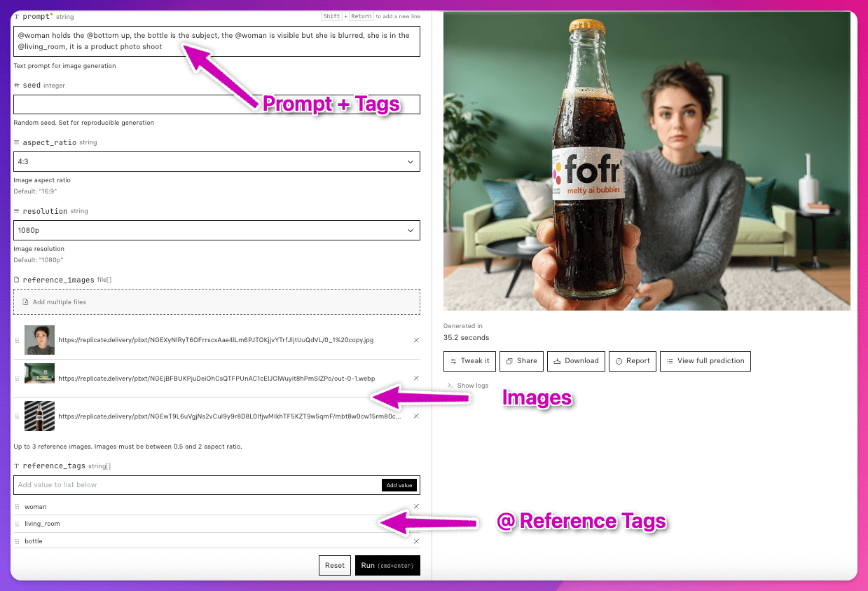This screenshot has height=591, width=868.
Task: Click the drag handle beside the bottle tag
Action: (x=18, y=541)
